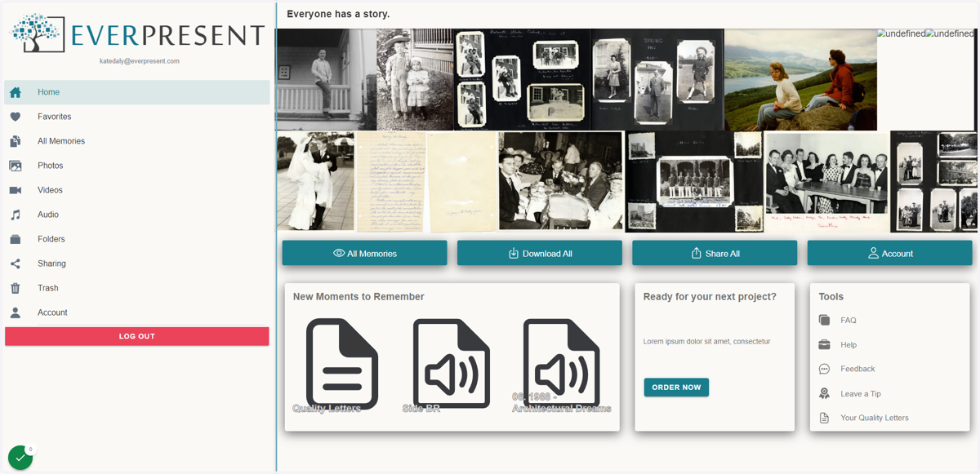
Task: Open the handwritten letter thumbnail
Action: (390, 182)
